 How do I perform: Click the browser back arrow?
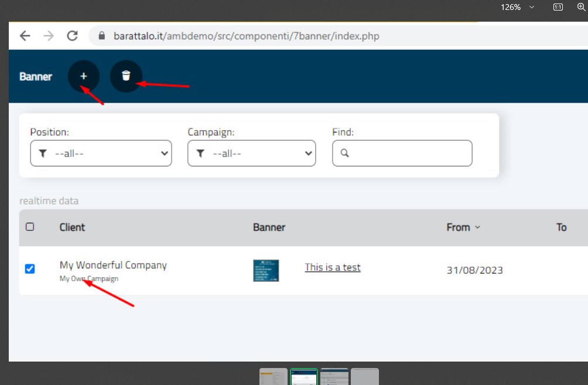[x=25, y=36]
